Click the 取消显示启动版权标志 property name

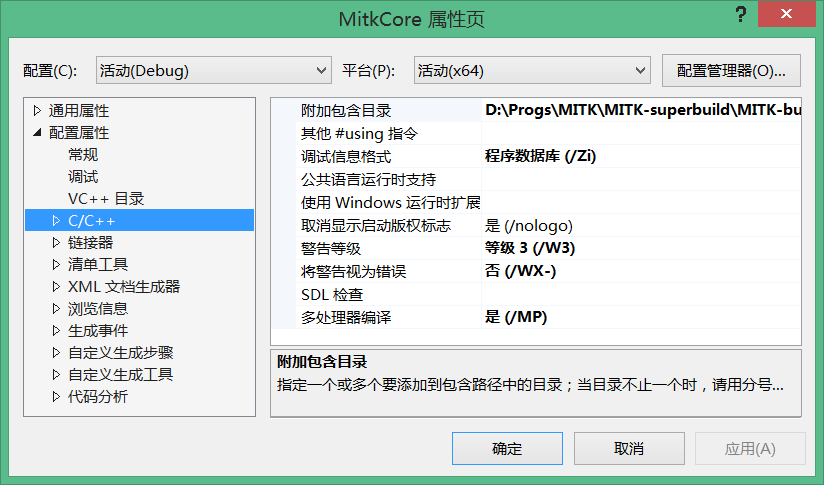376,225
